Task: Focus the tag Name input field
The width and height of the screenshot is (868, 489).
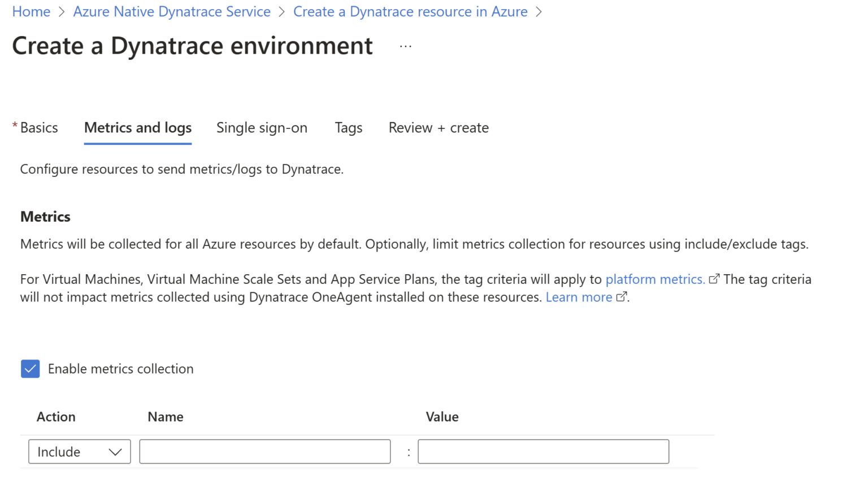Action: click(x=264, y=452)
